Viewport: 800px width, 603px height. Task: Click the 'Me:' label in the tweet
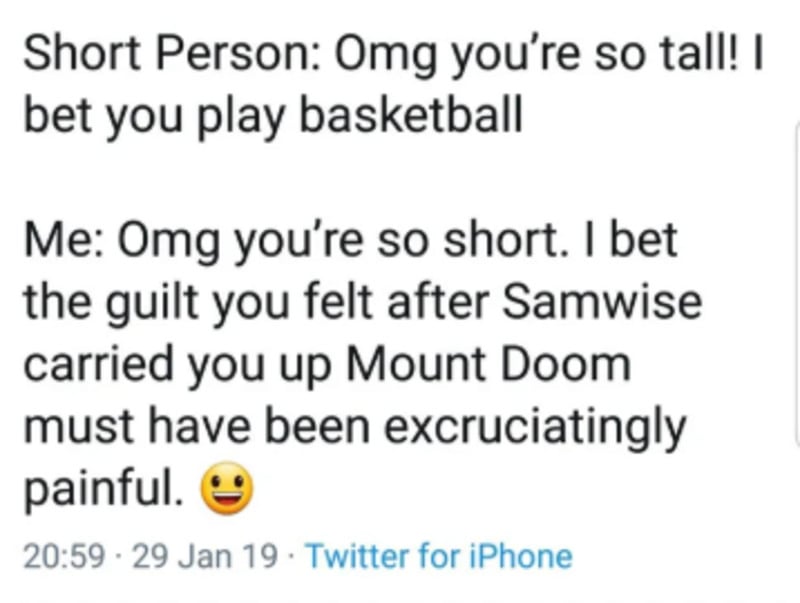pos(62,241)
